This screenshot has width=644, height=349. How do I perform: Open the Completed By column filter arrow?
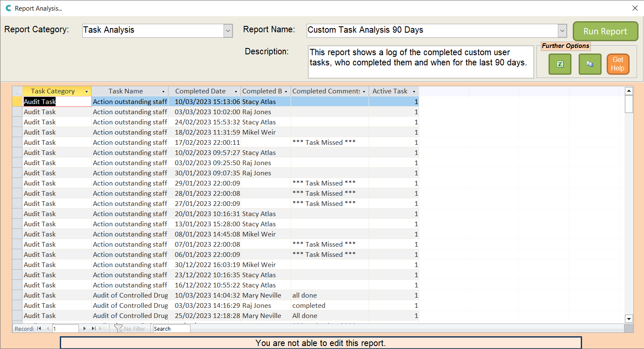[286, 92]
